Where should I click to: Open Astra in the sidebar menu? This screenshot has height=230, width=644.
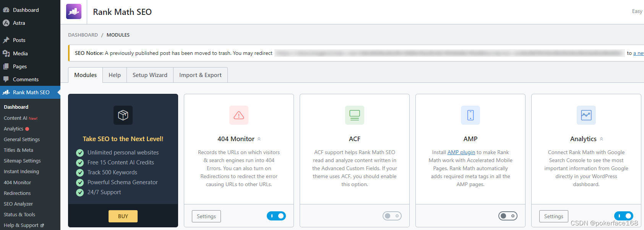(x=30, y=23)
